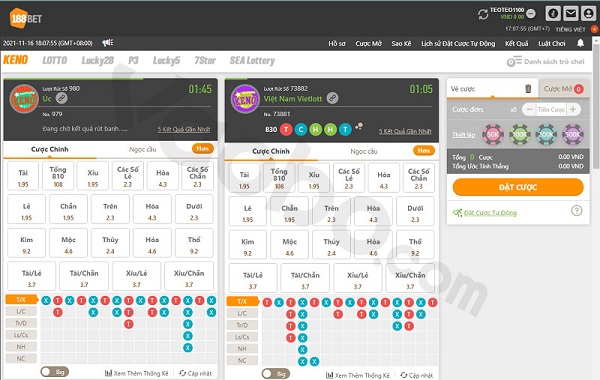Open the Đặt Cược Tự Động link
The width and height of the screenshot is (600, 380).
[490, 213]
